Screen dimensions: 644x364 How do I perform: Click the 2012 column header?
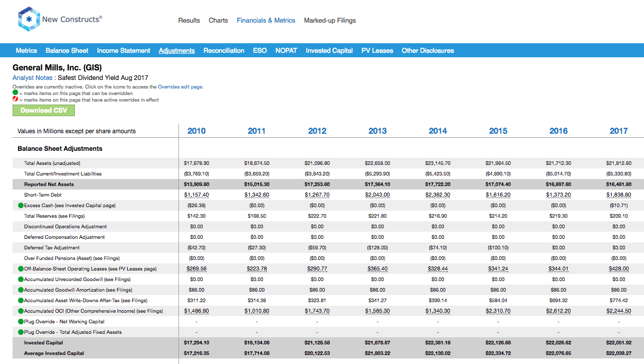click(317, 131)
